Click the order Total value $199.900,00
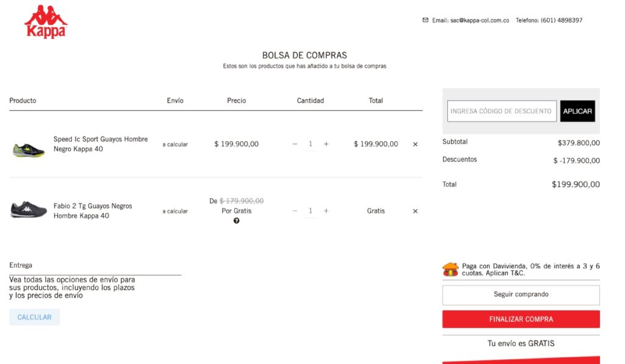The height and width of the screenshot is (364, 625). pos(576,184)
